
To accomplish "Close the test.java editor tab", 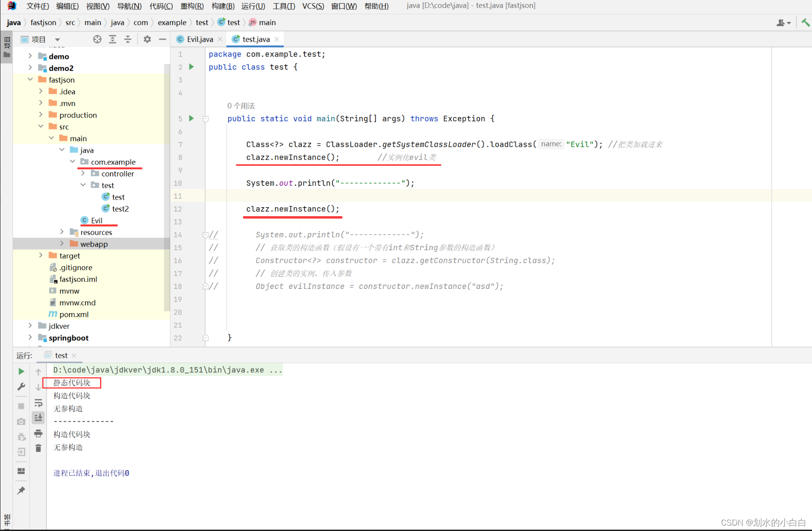I will (277, 39).
